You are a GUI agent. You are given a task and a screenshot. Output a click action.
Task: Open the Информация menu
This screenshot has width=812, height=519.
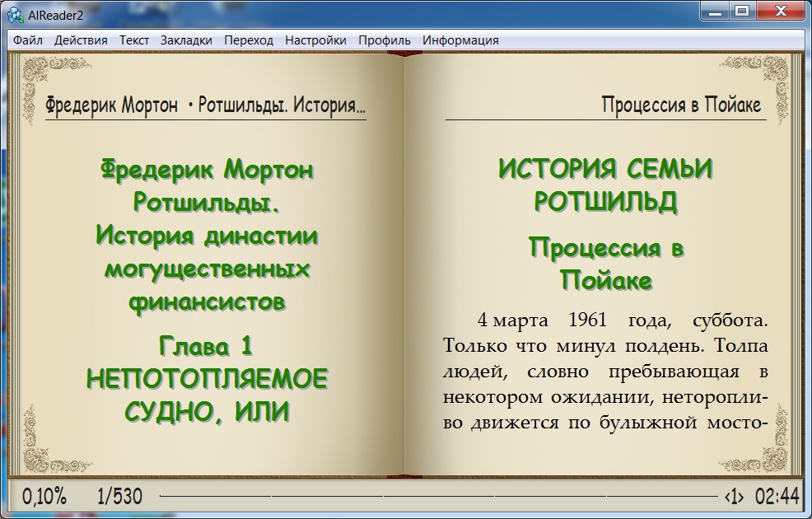460,40
